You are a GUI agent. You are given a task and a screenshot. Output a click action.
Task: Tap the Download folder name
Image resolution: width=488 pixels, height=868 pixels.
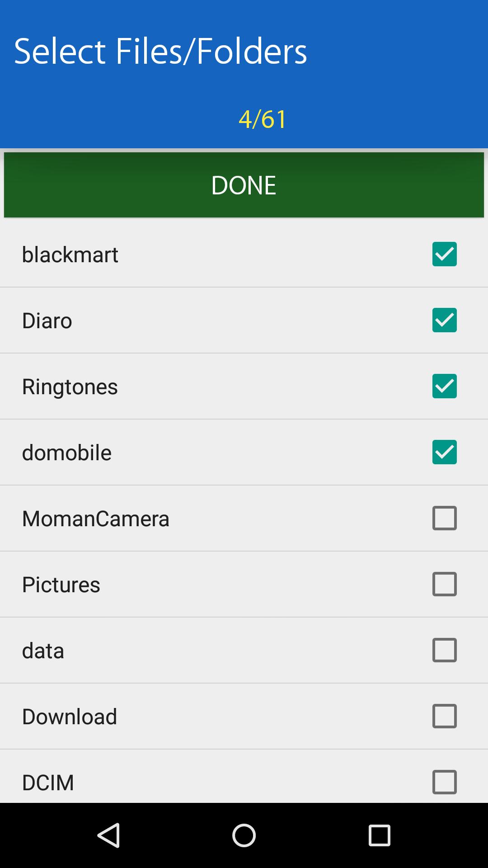point(70,717)
